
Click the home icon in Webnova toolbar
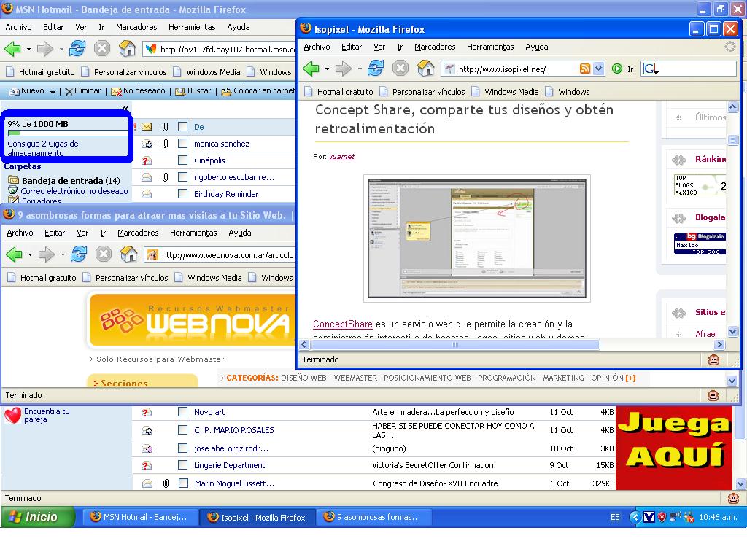[x=128, y=254]
